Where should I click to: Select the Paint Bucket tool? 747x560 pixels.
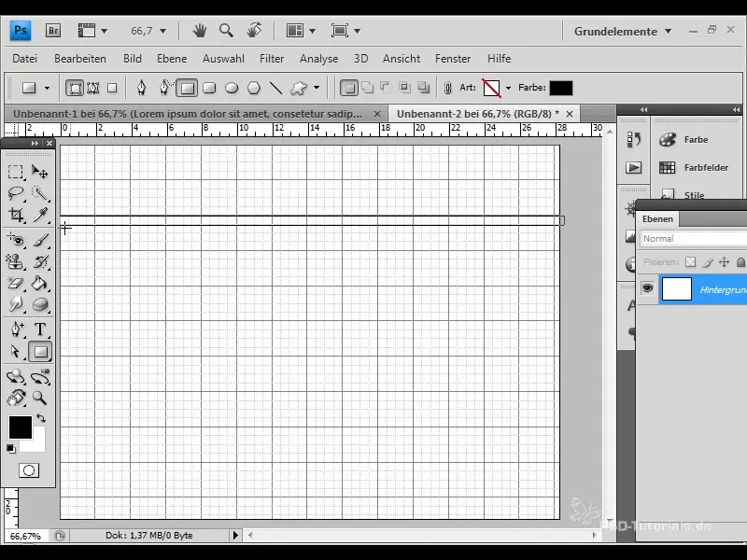tap(40, 283)
